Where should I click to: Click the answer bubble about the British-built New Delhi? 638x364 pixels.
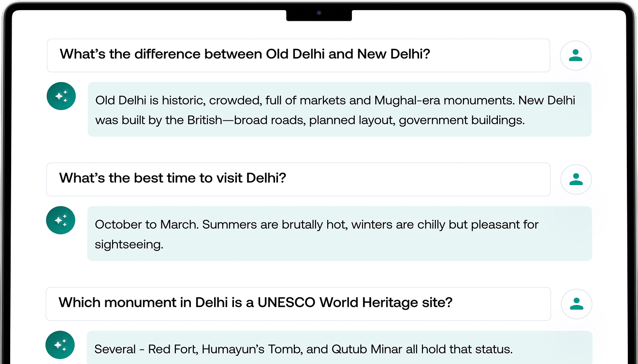(339, 109)
